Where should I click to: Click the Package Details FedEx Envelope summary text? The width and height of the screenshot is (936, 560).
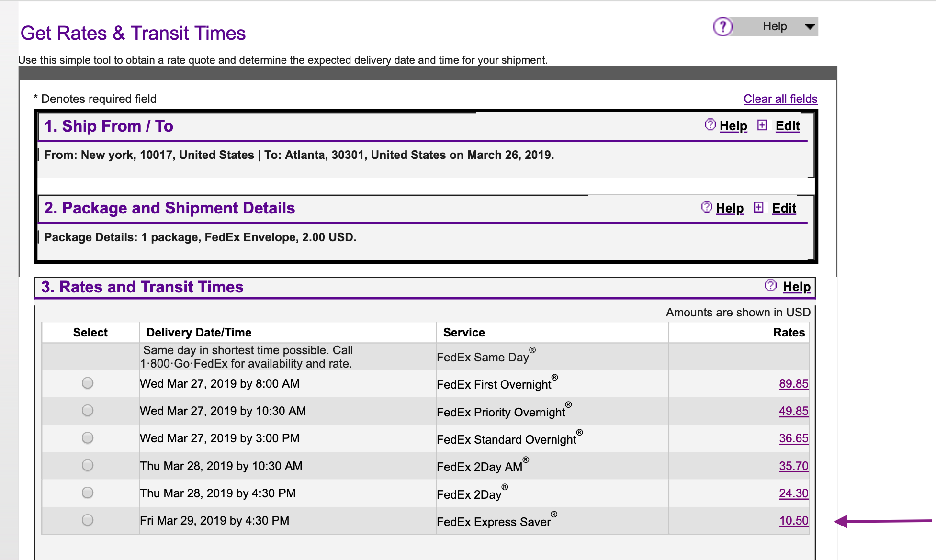200,237
